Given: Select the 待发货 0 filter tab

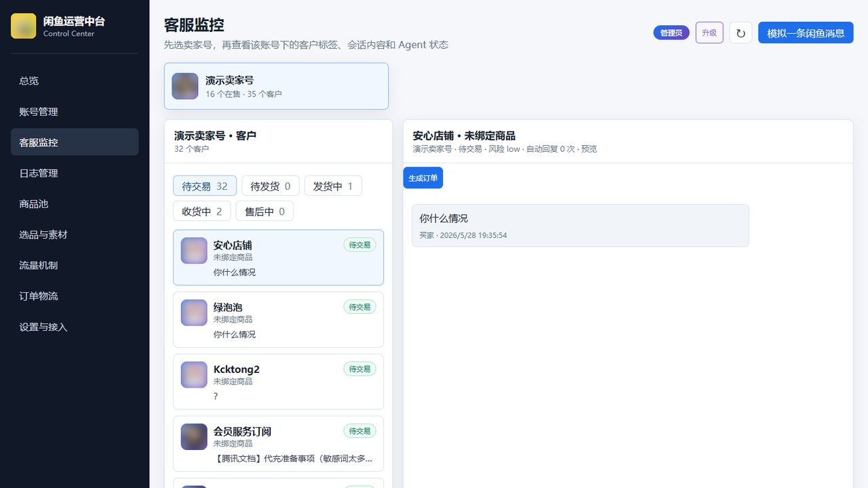Looking at the screenshot, I should (x=271, y=186).
